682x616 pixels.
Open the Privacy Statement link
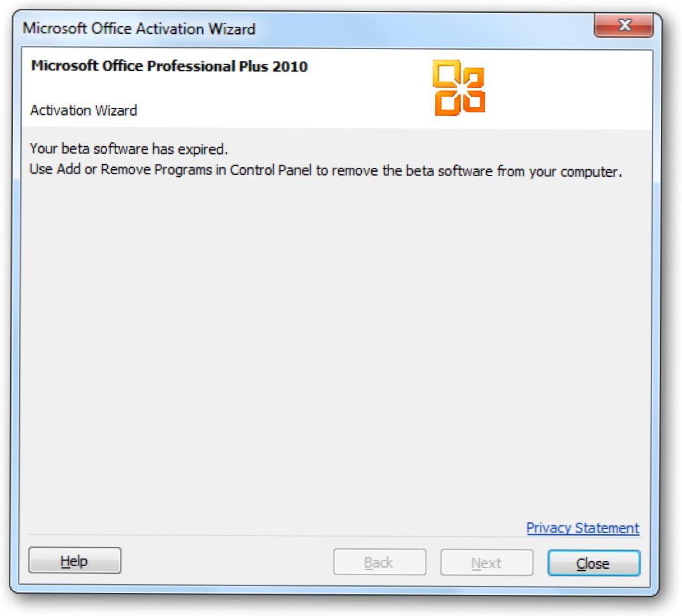tap(582, 529)
